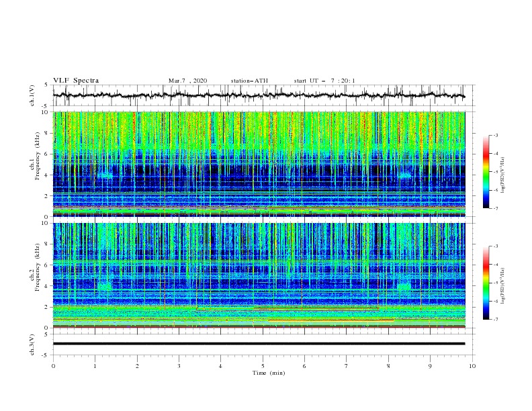532x411 pixels.
Task: Click the '-7' tick on ch.2 colorbar
Action: [x=495, y=319]
